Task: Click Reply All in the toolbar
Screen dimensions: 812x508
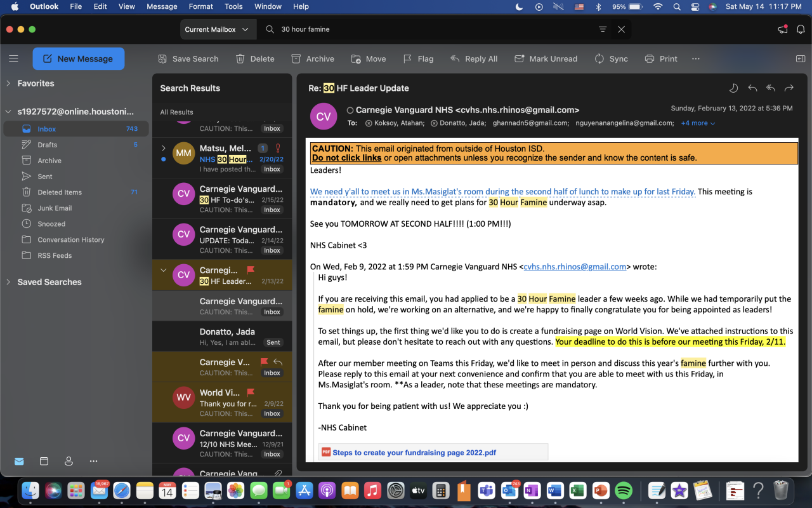Action: coord(474,58)
